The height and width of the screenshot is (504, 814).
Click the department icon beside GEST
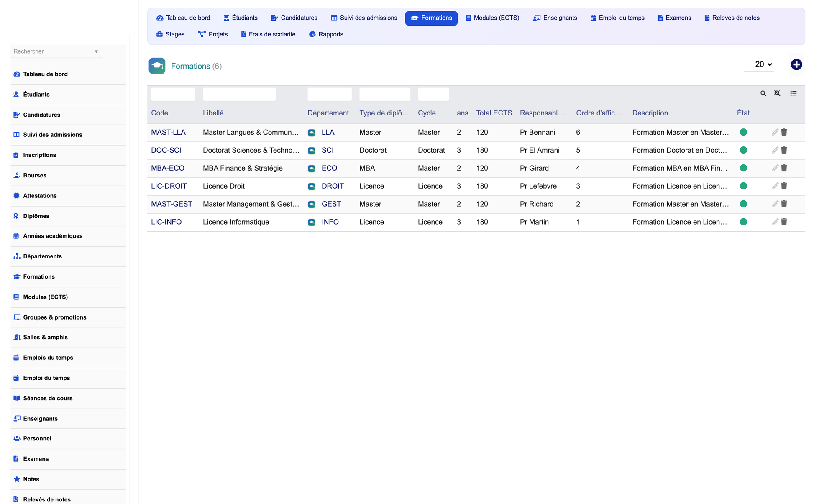[x=312, y=205]
